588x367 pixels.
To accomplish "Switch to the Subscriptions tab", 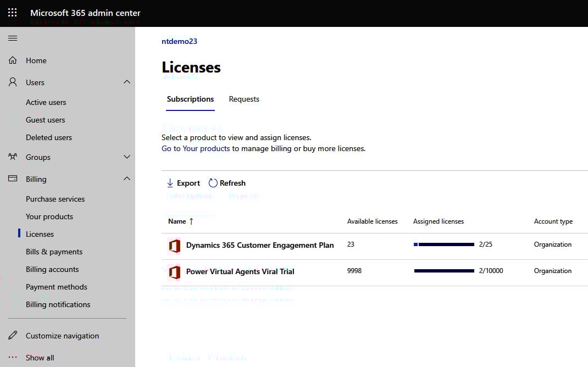I will pos(190,99).
